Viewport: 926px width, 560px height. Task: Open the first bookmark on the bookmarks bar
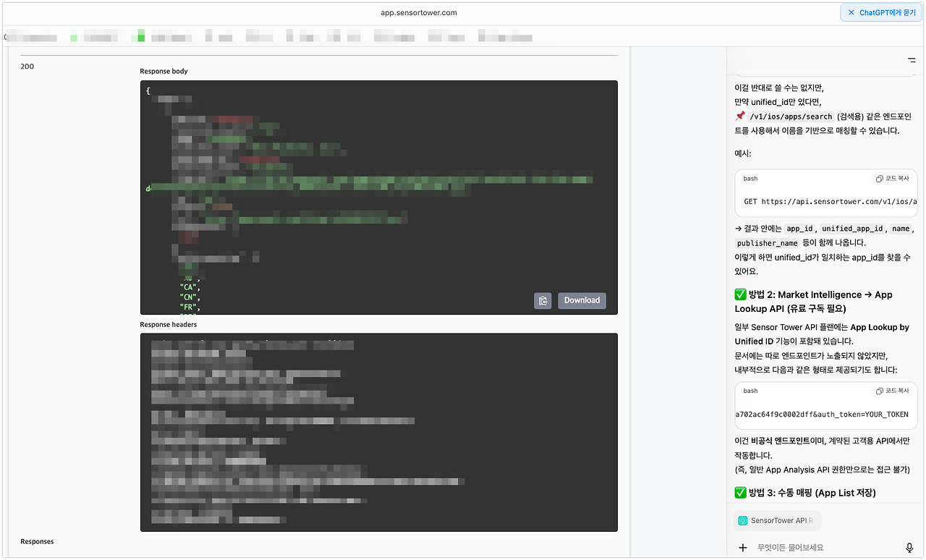tap(30, 35)
